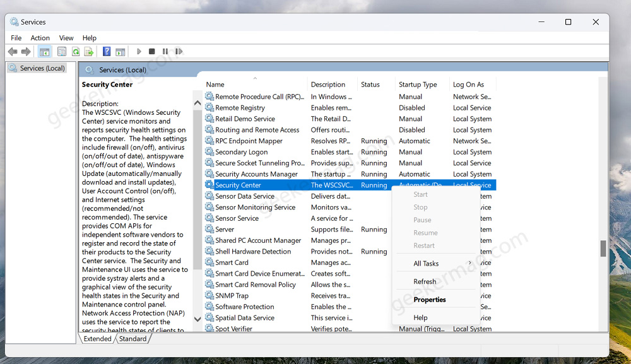631x364 pixels.
Task: Click the green Refresh toolbar icon
Action: click(76, 52)
